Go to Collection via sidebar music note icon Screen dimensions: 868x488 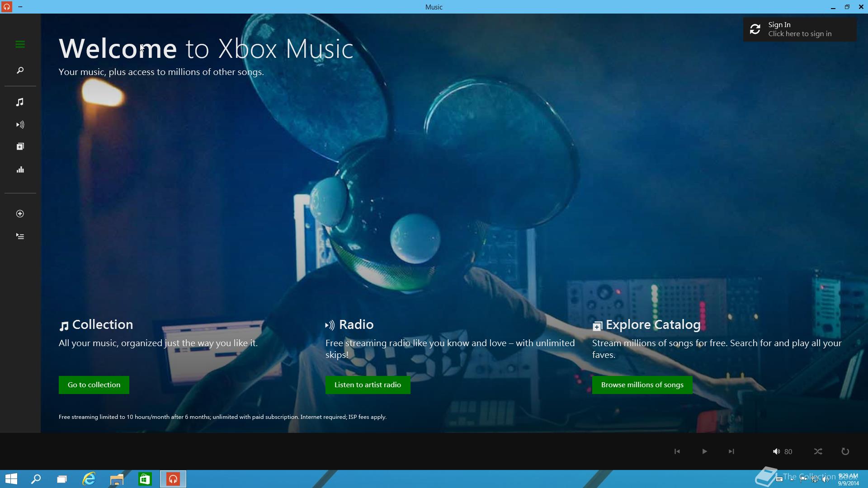coord(20,102)
